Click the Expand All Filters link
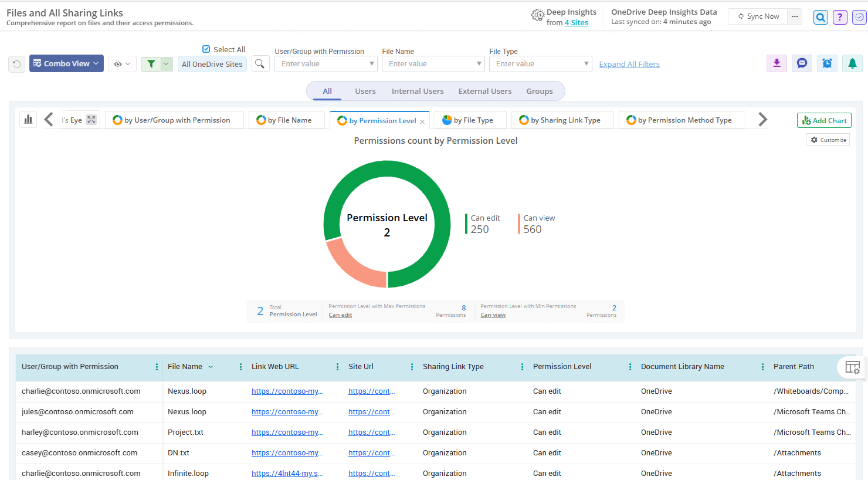 [629, 65]
